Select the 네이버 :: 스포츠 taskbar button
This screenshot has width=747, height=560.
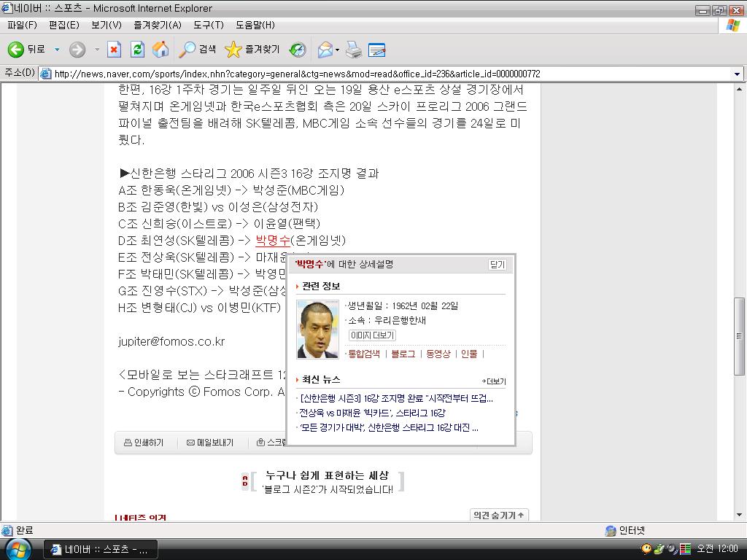coord(101,550)
